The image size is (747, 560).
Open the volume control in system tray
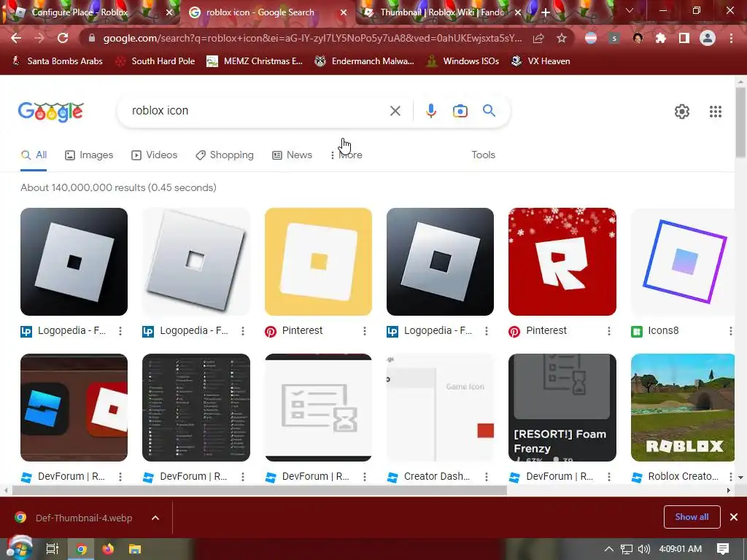(643, 549)
